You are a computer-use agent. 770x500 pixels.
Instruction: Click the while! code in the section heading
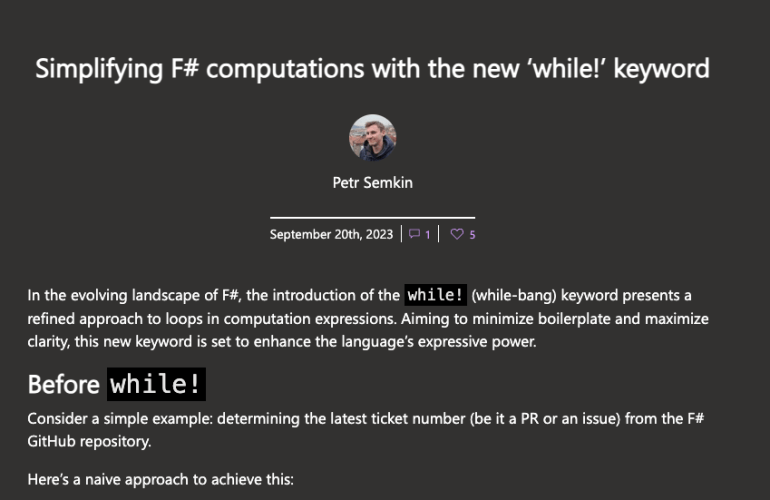pyautogui.click(x=156, y=385)
